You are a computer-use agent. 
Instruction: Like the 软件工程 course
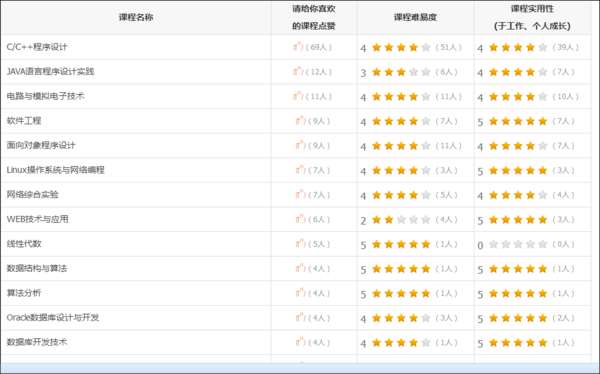pos(300,121)
